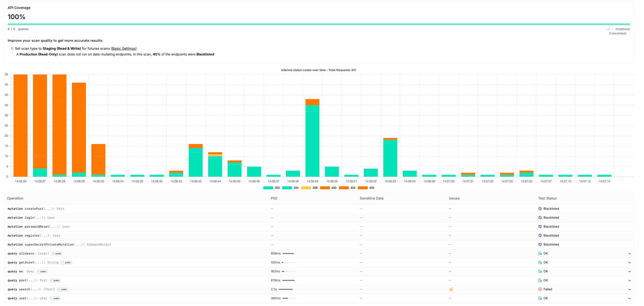Click the OK status icon on user query row
644x306 pixels.
click(x=540, y=298)
